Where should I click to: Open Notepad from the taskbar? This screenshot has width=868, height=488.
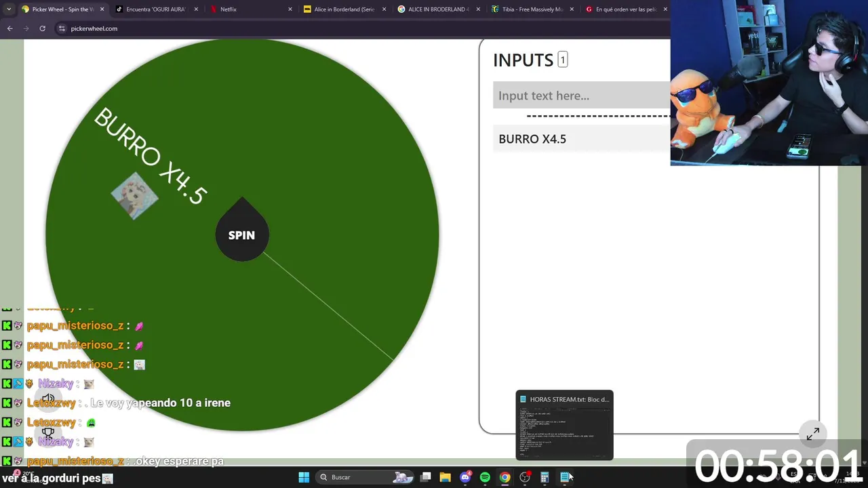click(x=564, y=477)
